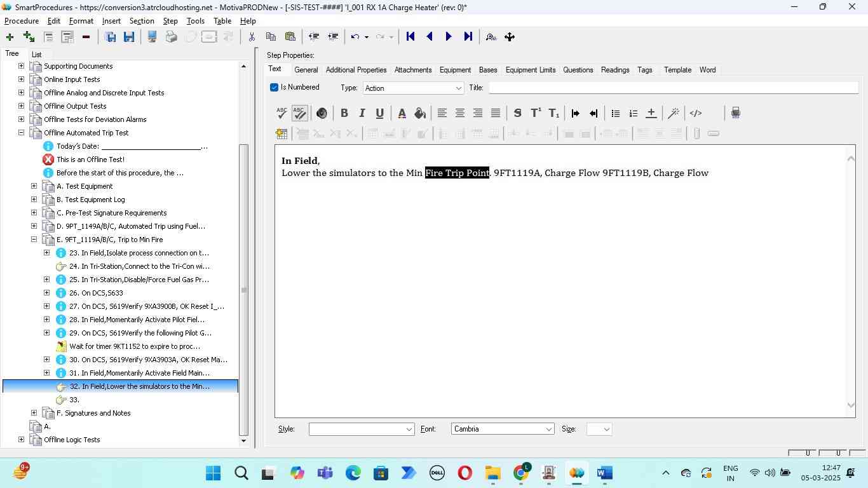
Task: Select tree item 'This is an Offline Test!'
Action: pyautogui.click(x=90, y=159)
